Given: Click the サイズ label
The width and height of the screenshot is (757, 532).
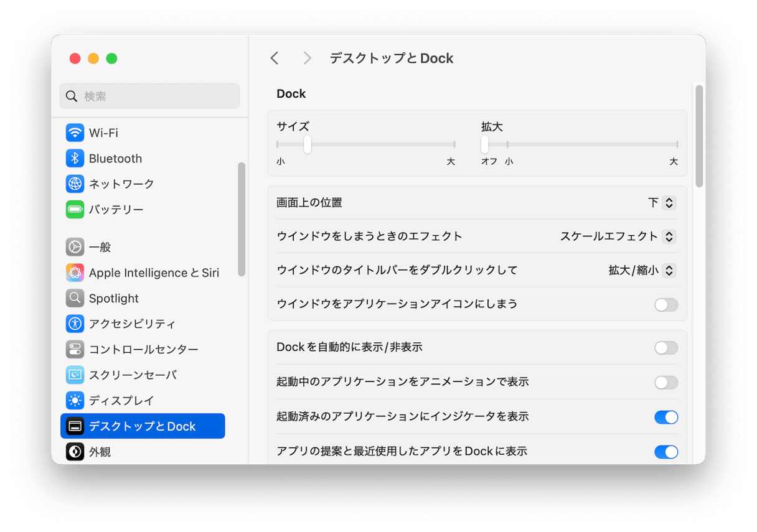Looking at the screenshot, I should coord(293,127).
